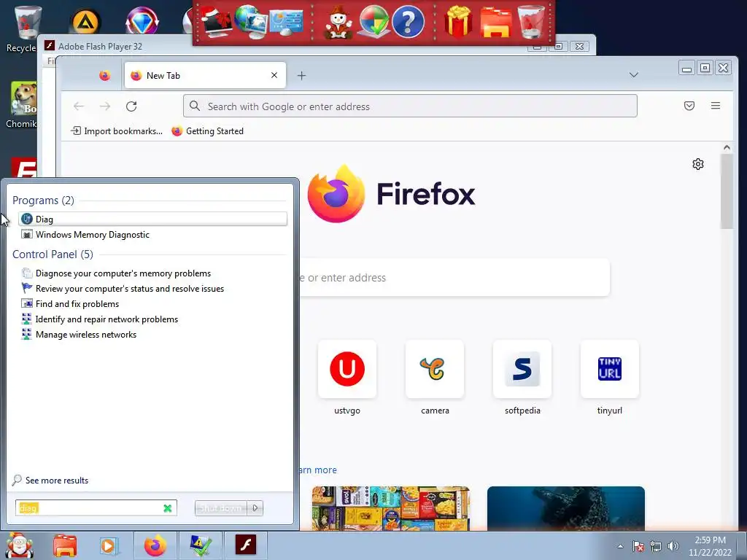This screenshot has width=747, height=560.
Task: Open the help question mark dock icon
Action: pos(409,21)
